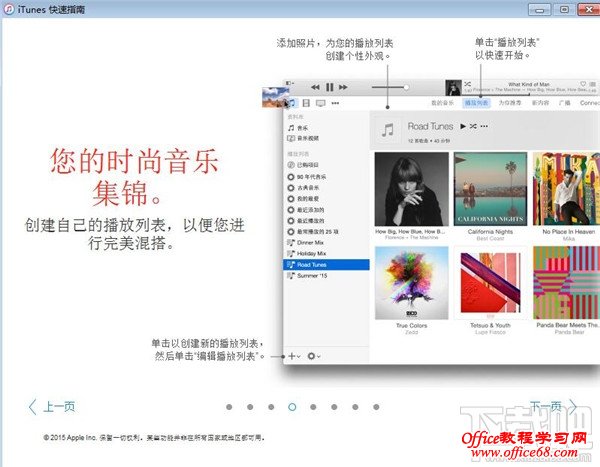Click the rewind button in the iTunes player
600x467 pixels.
click(315, 87)
